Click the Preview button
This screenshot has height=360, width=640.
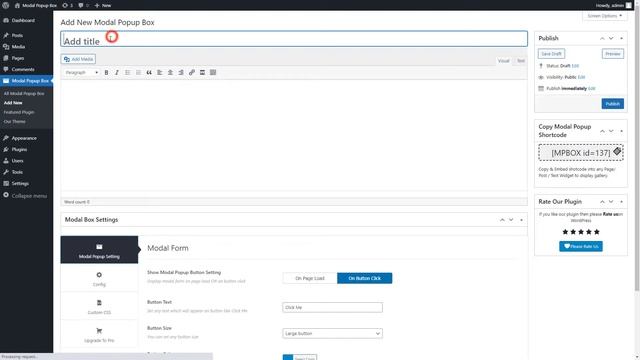[x=613, y=54]
